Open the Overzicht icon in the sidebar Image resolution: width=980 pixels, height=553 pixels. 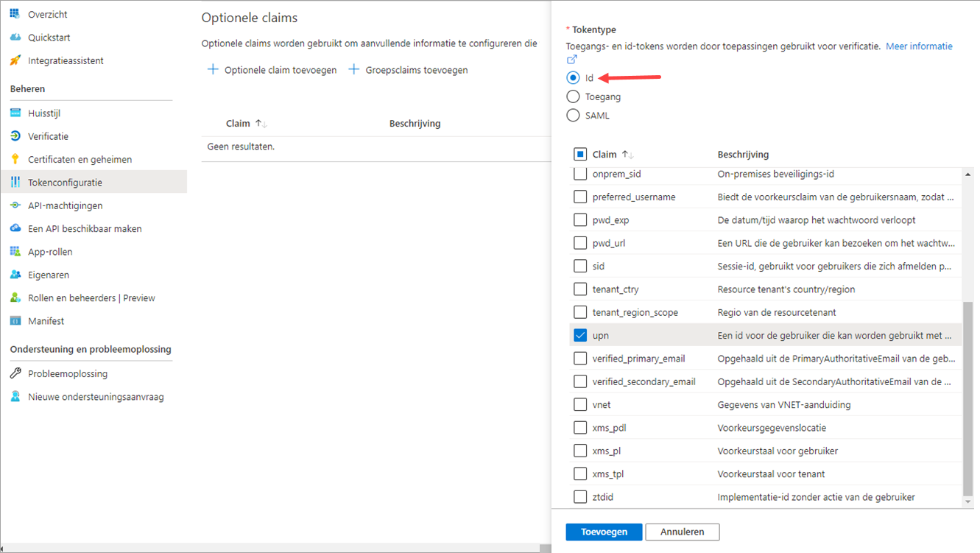[x=15, y=14]
